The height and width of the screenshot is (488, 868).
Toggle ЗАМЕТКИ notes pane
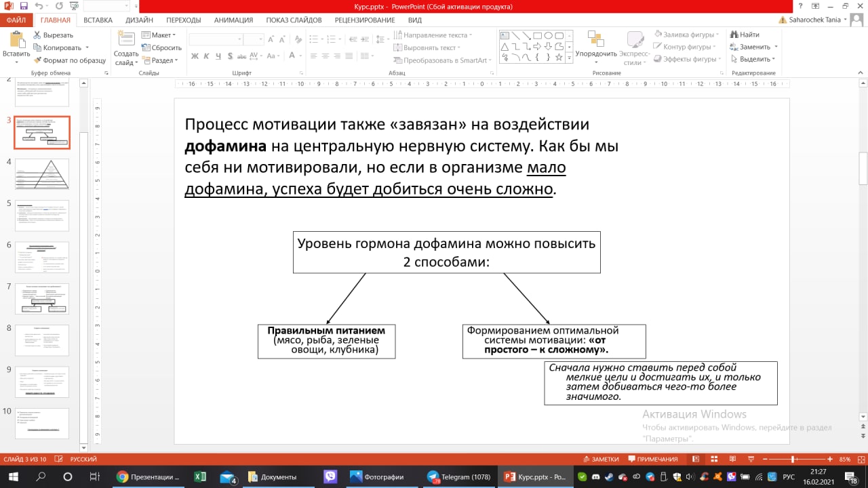[x=600, y=459]
